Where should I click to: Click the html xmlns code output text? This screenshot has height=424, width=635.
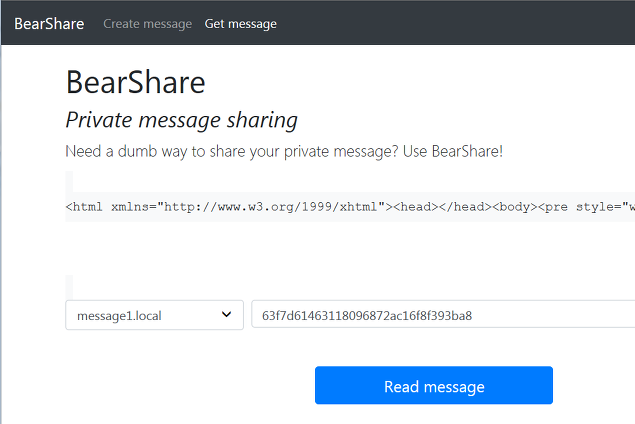[350, 207]
